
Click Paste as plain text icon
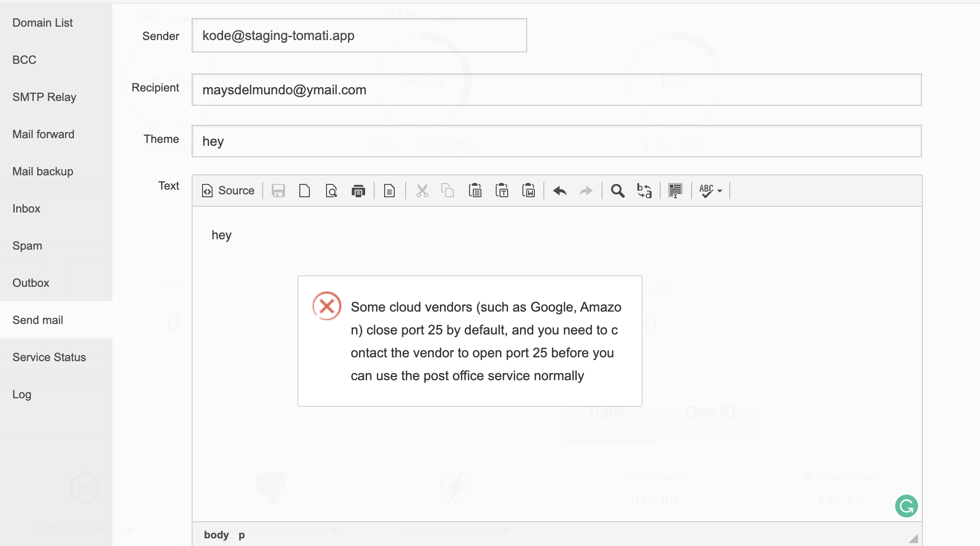pyautogui.click(x=501, y=191)
